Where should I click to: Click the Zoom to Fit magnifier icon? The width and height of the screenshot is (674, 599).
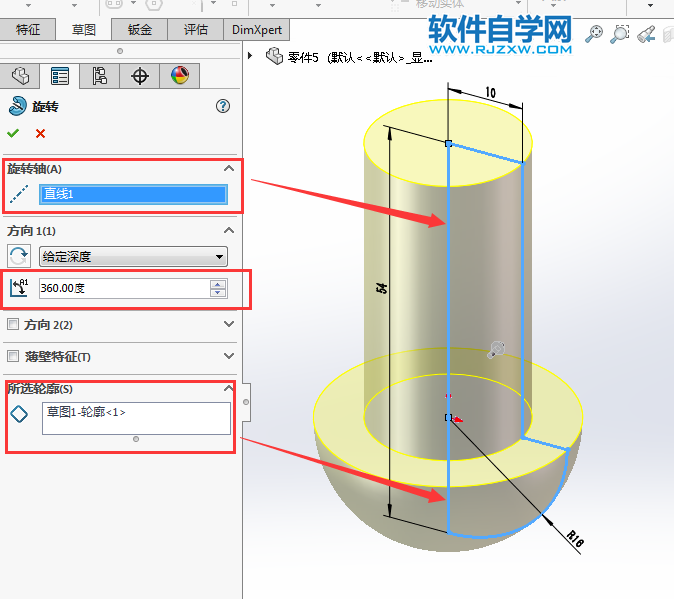point(594,34)
